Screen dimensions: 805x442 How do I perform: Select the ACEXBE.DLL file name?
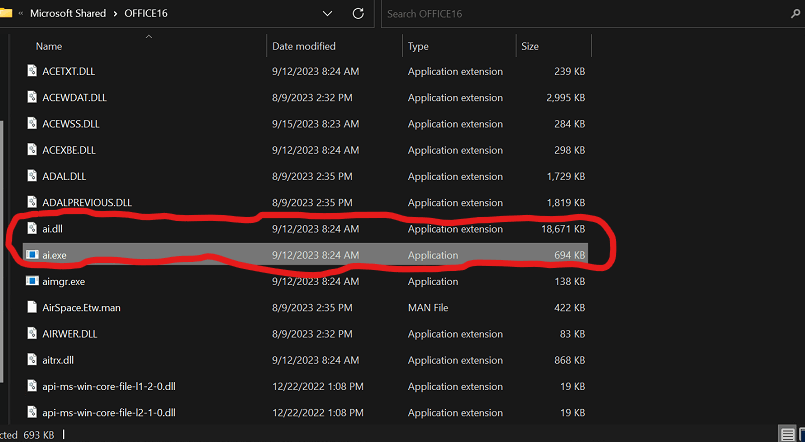click(69, 150)
